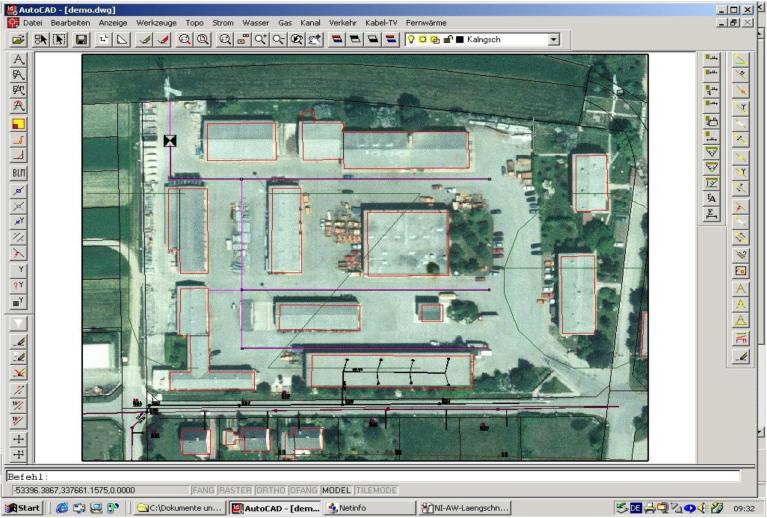Select the text 'A' tool in left toolbar
Viewport: 767px width, 518px height.
pos(18,60)
